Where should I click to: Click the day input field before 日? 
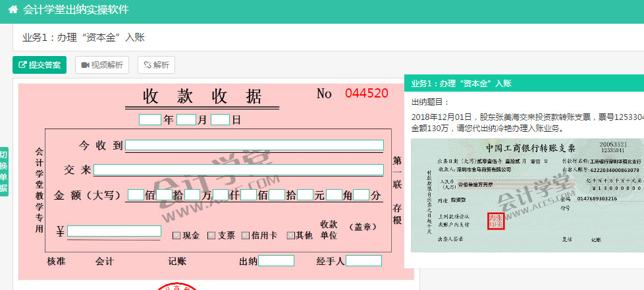pyautogui.click(x=220, y=120)
